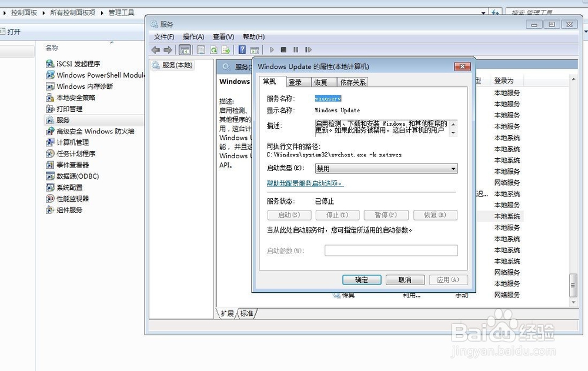Click the Forward arrow in Services toolbar
The height and width of the screenshot is (371, 588).
click(x=168, y=50)
